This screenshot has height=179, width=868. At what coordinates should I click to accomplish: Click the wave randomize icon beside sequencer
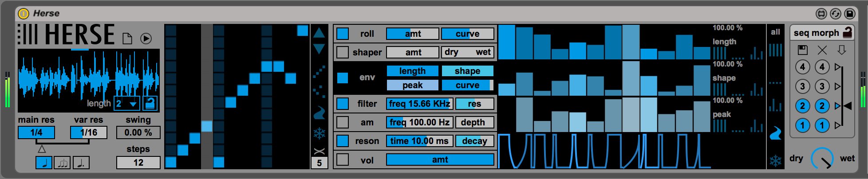(x=319, y=113)
